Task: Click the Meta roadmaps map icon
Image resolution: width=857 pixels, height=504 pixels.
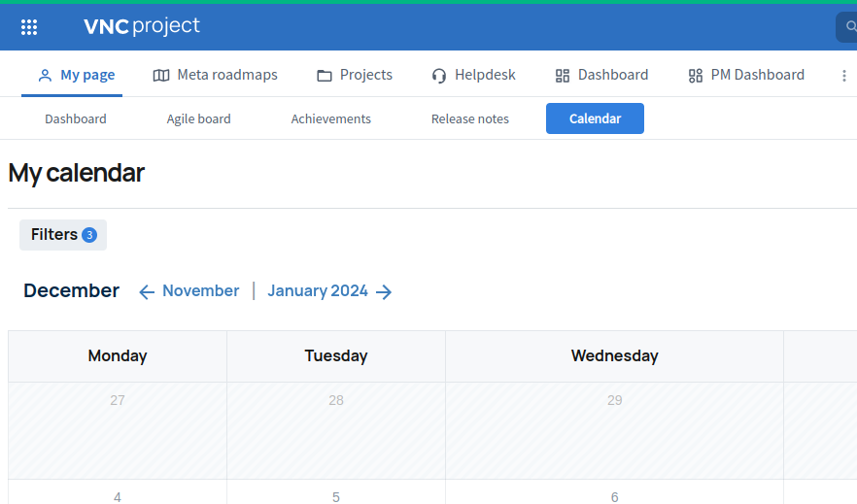Action: coord(161,76)
